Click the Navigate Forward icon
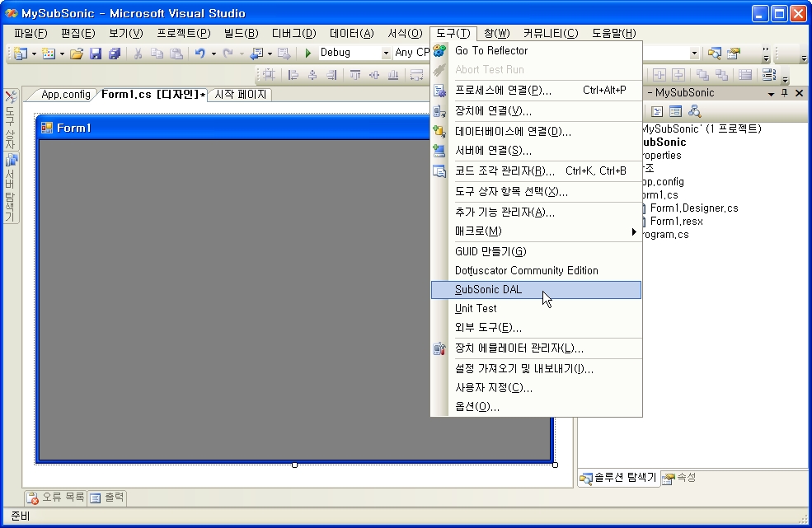 pyautogui.click(x=284, y=53)
